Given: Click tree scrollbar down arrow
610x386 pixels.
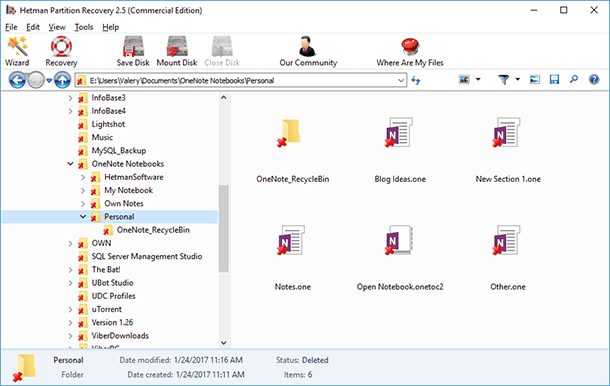Looking at the screenshot, I should [x=224, y=343].
